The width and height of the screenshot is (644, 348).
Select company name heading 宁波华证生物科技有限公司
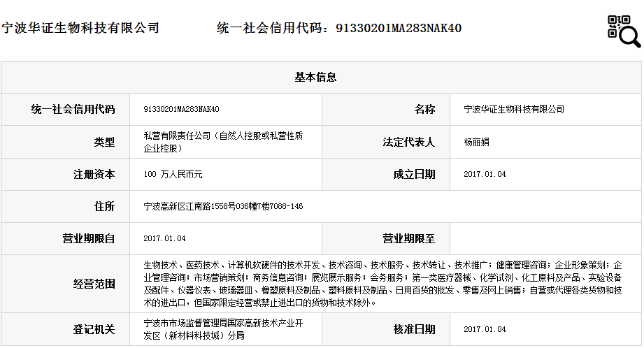point(80,28)
